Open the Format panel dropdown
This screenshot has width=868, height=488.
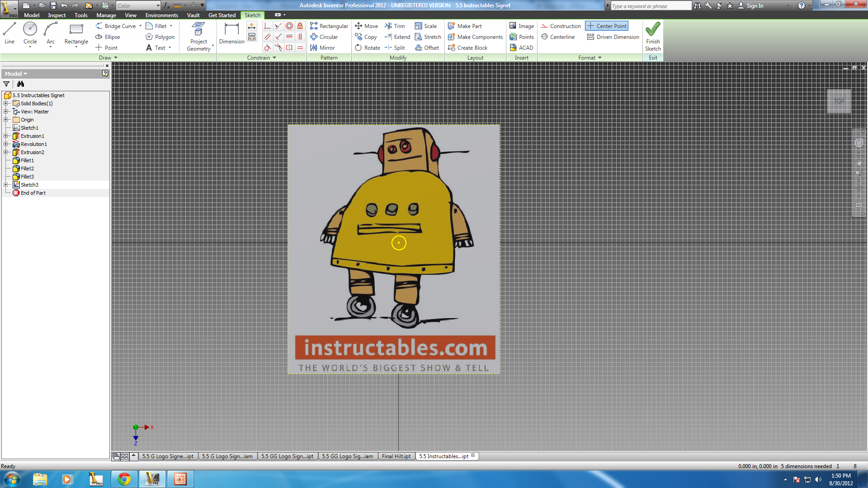pos(590,58)
